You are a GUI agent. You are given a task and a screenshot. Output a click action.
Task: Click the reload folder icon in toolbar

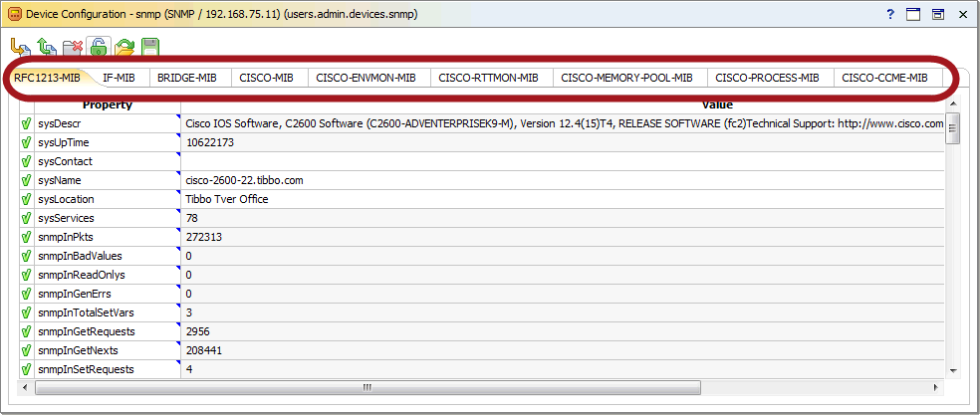[124, 48]
